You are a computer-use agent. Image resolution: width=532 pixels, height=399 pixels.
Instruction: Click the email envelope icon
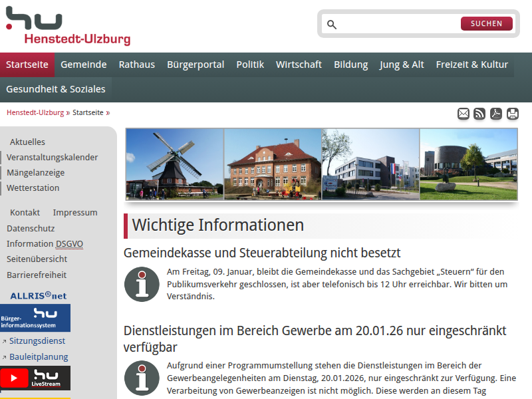(464, 114)
